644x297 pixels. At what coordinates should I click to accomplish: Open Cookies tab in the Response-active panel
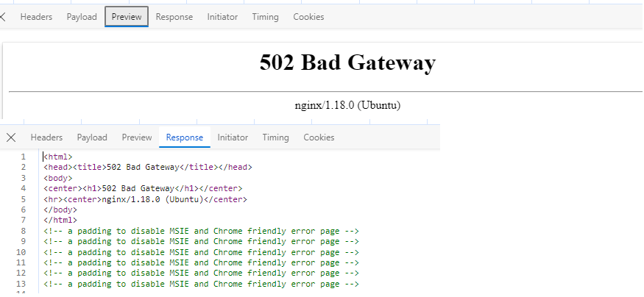pyautogui.click(x=319, y=137)
